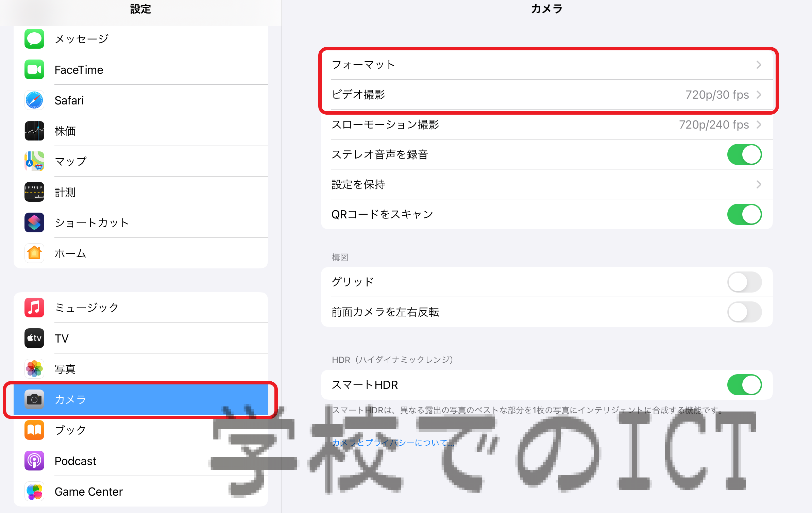This screenshot has width=812, height=513.
Task: Select ホーム label in sidebar
Action: [70, 253]
